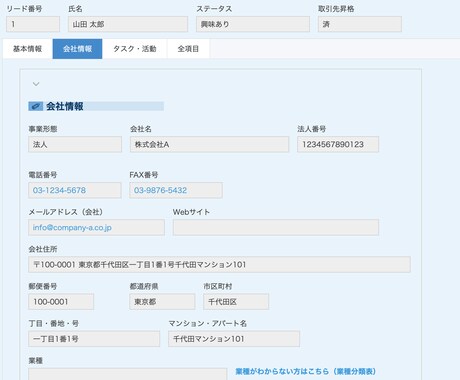Click the 会社名 field showing 株式会社A

[x=209, y=144]
